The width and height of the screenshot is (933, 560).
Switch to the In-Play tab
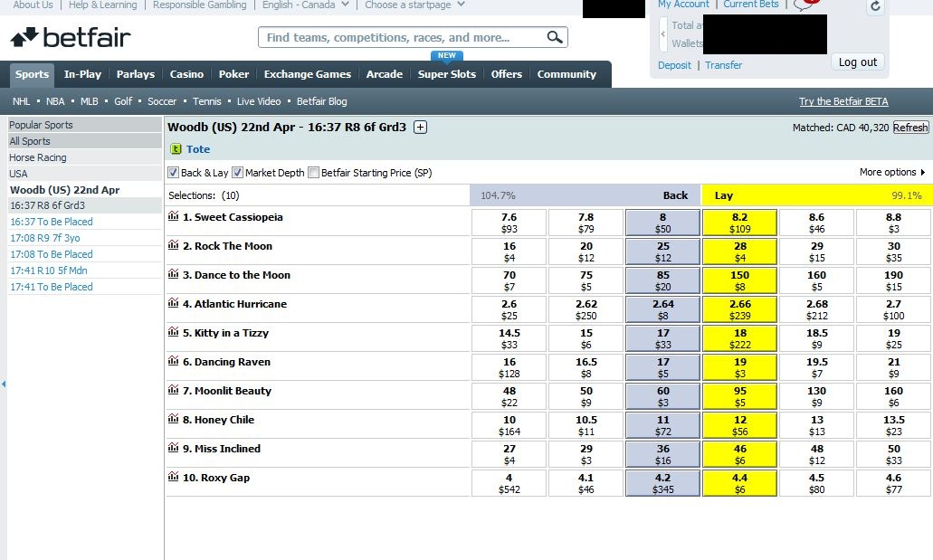(x=82, y=74)
